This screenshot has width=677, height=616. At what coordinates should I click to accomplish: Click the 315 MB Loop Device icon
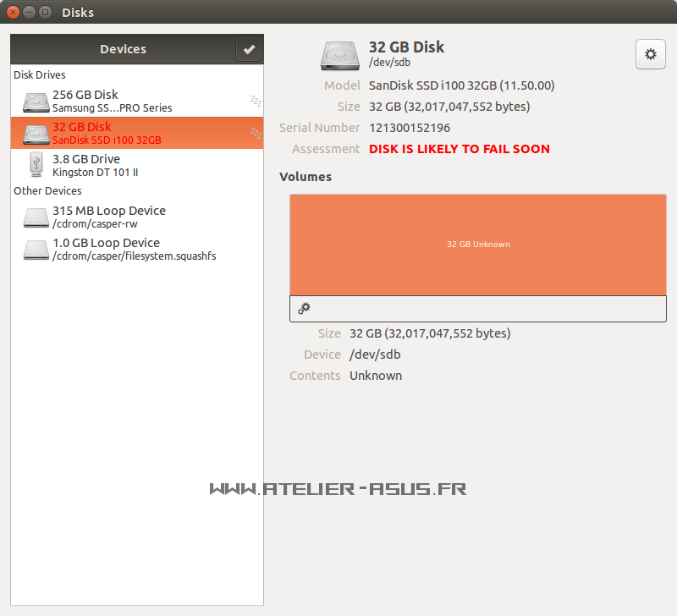pyautogui.click(x=36, y=217)
